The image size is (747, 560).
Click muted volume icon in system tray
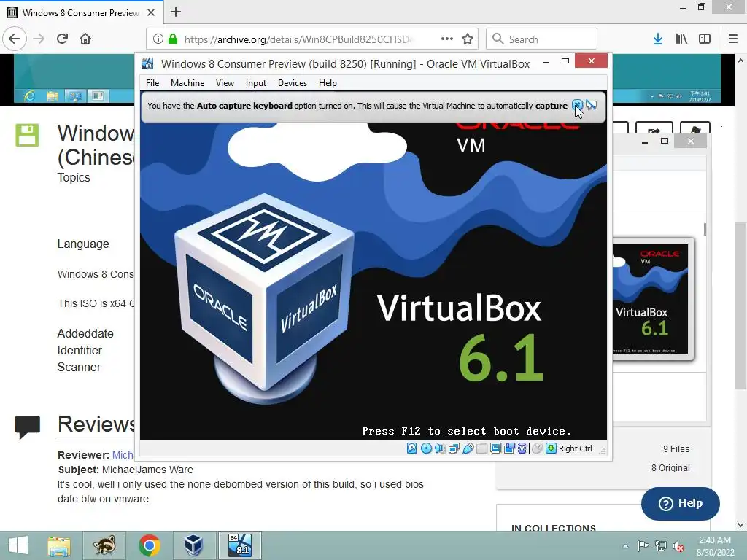678,546
